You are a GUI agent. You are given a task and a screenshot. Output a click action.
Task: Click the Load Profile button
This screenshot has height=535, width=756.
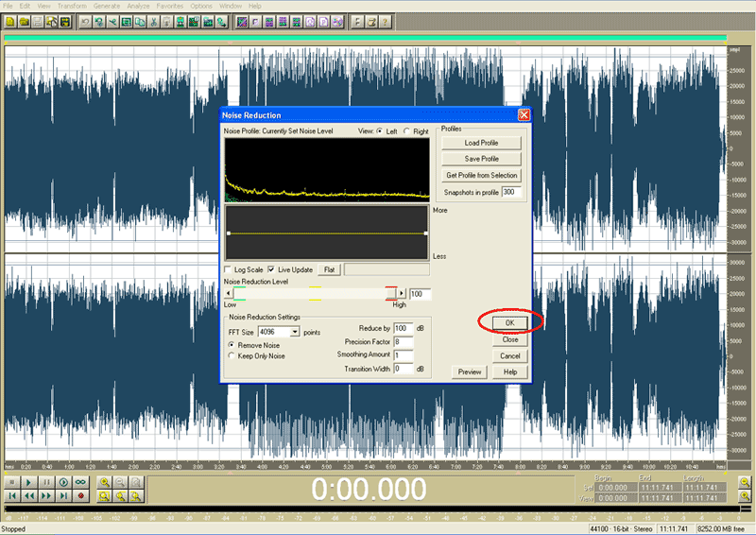pyautogui.click(x=481, y=143)
